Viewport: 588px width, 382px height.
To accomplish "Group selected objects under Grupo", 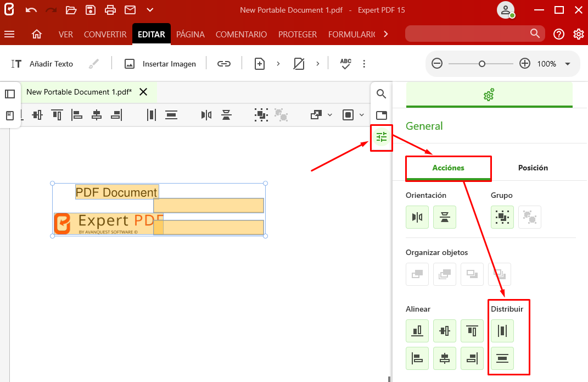I will coord(502,217).
